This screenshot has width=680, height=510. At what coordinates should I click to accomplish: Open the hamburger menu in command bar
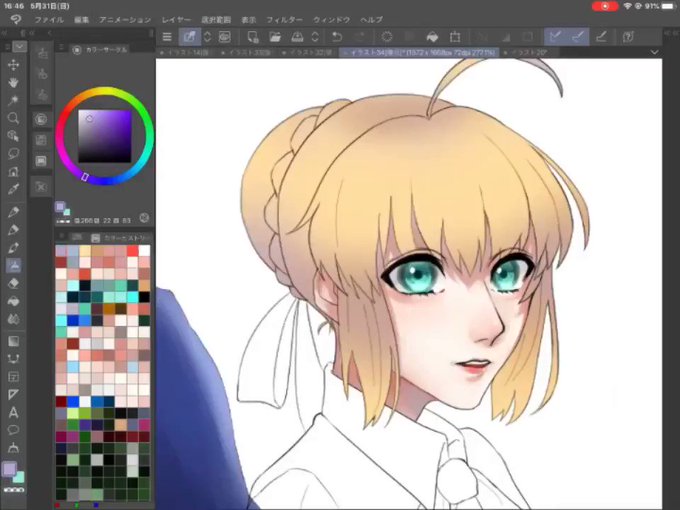(167, 37)
